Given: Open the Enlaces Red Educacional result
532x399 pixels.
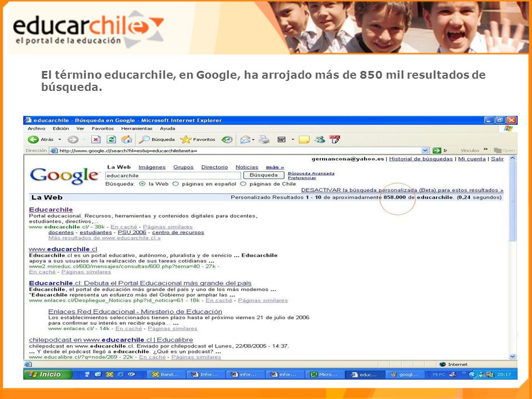Looking at the screenshot, I should pos(135,311).
